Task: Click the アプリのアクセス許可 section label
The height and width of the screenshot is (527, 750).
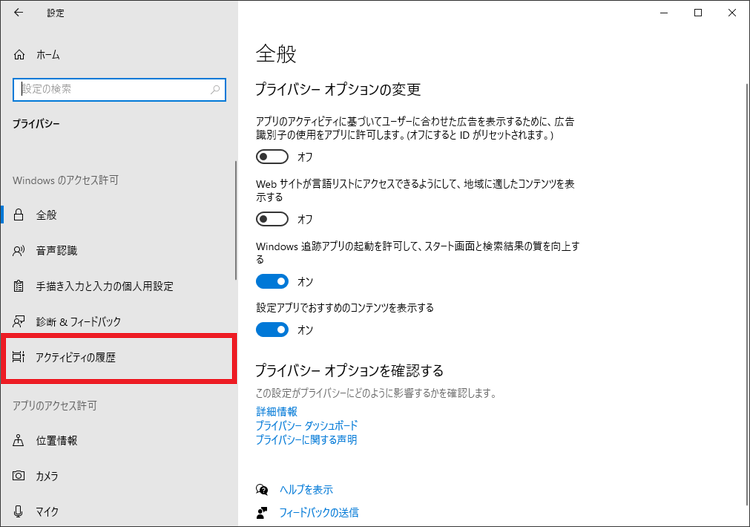Action: click(x=55, y=406)
